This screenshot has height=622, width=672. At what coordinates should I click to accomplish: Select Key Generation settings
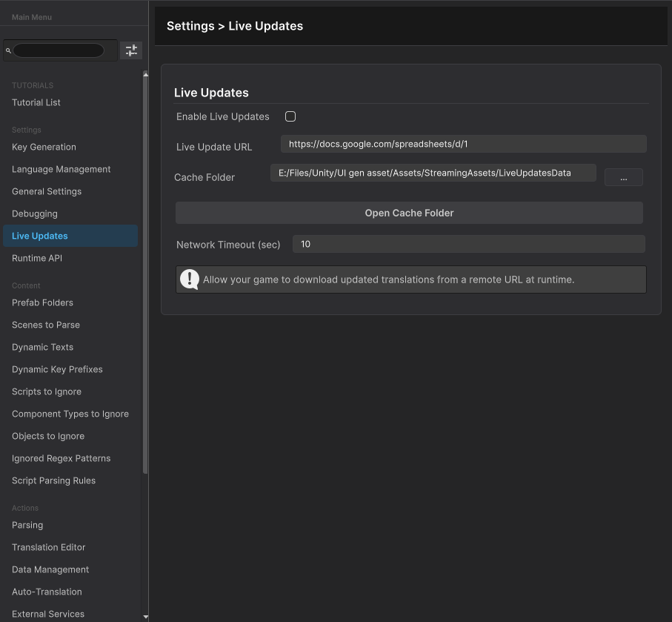coord(44,147)
